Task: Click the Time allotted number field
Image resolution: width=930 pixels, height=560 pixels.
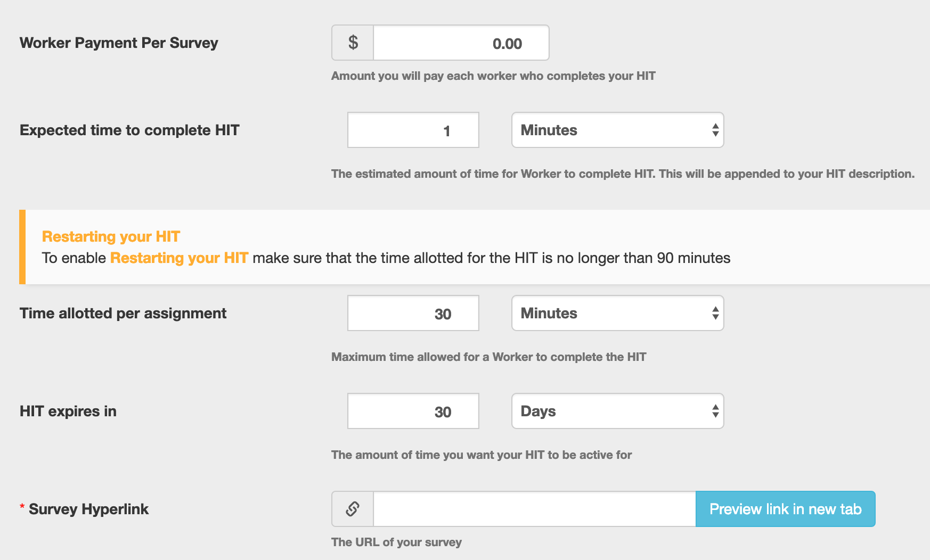Action: point(413,313)
